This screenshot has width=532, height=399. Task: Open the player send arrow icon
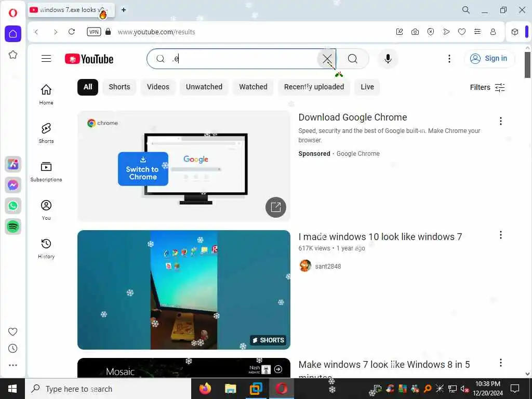coord(446,32)
